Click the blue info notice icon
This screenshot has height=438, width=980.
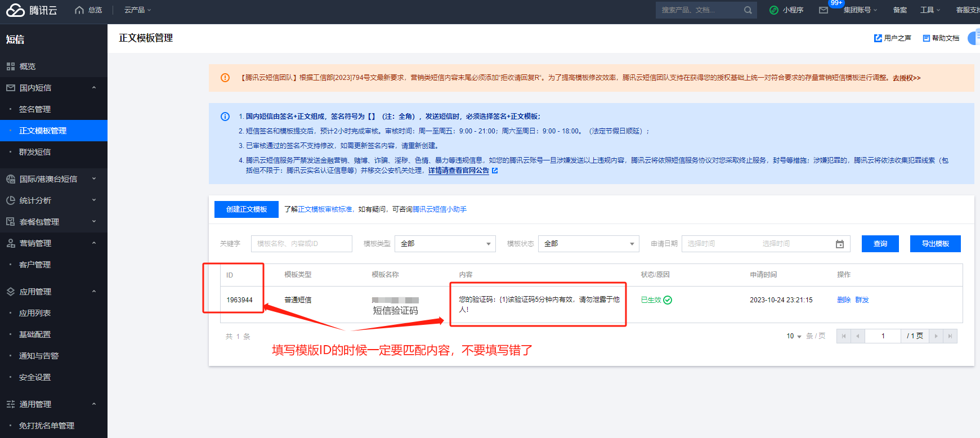pos(225,117)
